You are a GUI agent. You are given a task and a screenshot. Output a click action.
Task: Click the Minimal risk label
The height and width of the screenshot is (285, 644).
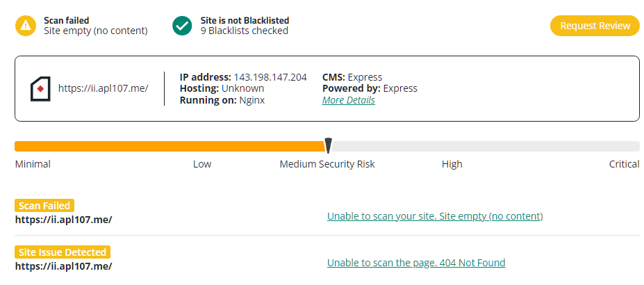[33, 164]
